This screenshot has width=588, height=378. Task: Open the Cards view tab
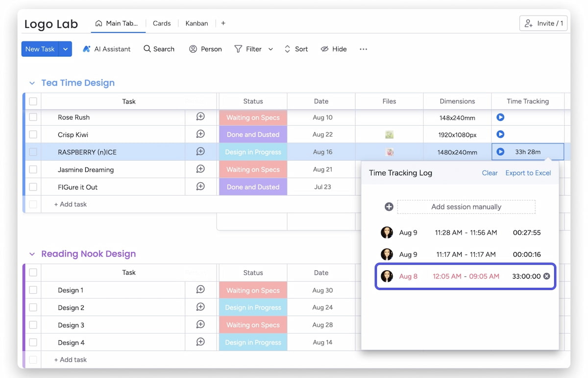pos(162,23)
